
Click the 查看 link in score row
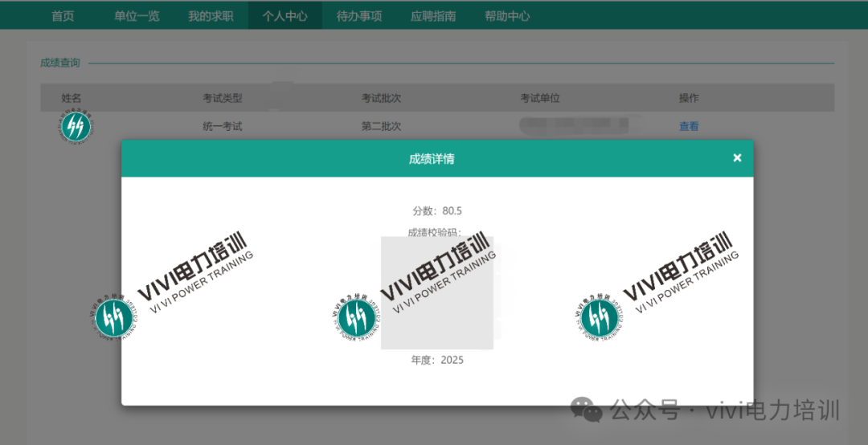(x=689, y=126)
